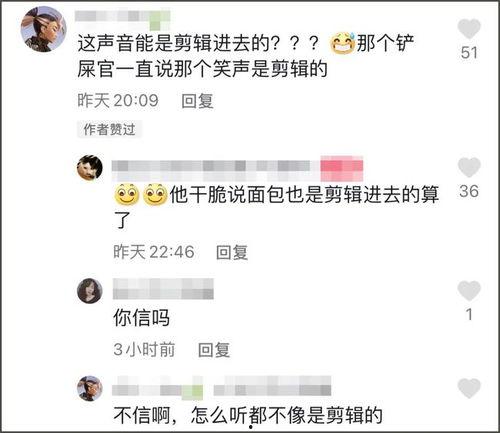
Task: Select the comment text '你信吗'
Action: point(141,317)
